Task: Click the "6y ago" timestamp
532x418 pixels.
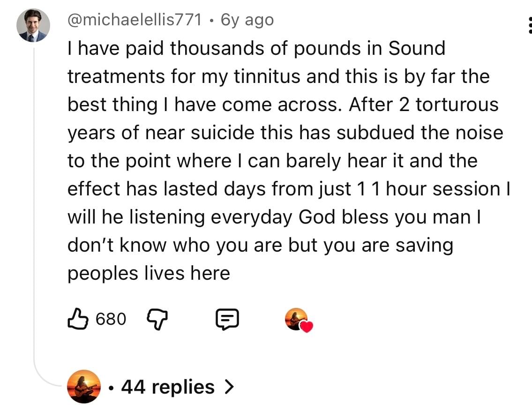Action: pos(247,20)
